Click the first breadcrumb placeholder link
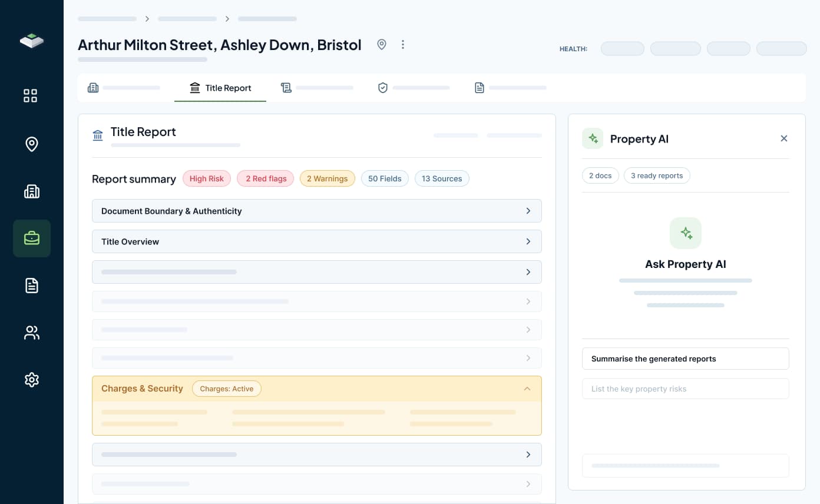 pyautogui.click(x=107, y=19)
